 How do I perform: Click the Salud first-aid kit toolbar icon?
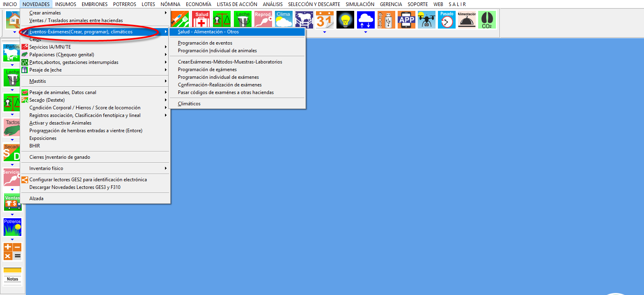(x=202, y=20)
